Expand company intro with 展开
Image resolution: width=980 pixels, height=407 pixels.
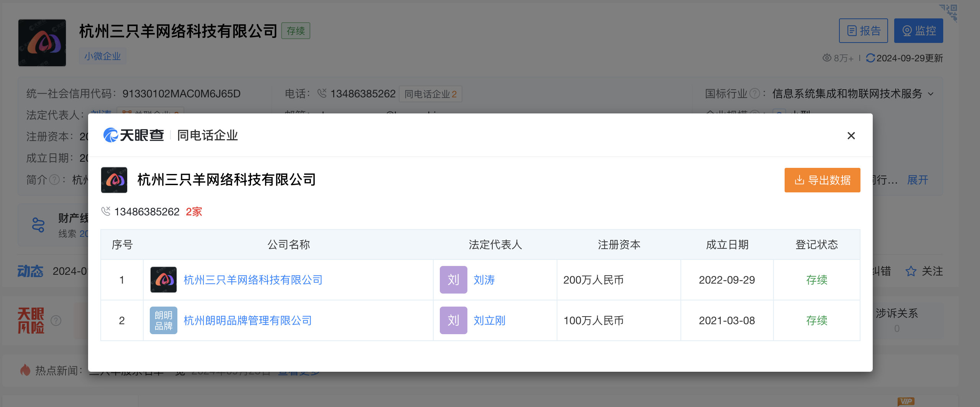coord(918,180)
